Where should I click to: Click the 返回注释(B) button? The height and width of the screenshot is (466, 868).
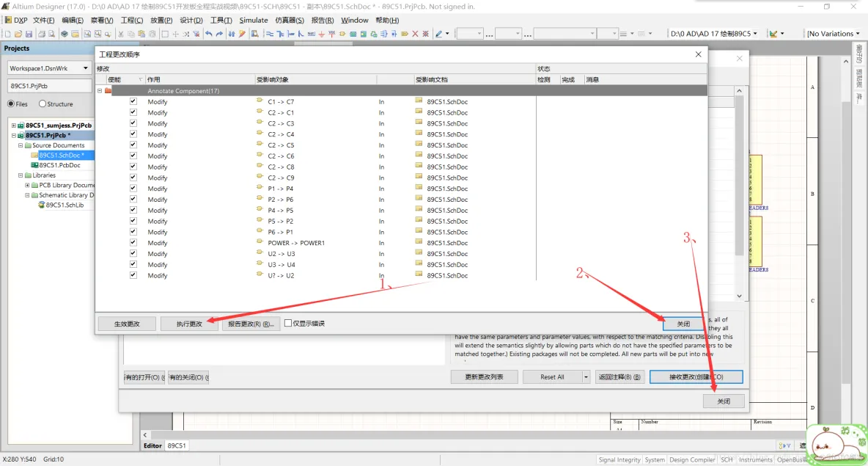tap(619, 376)
